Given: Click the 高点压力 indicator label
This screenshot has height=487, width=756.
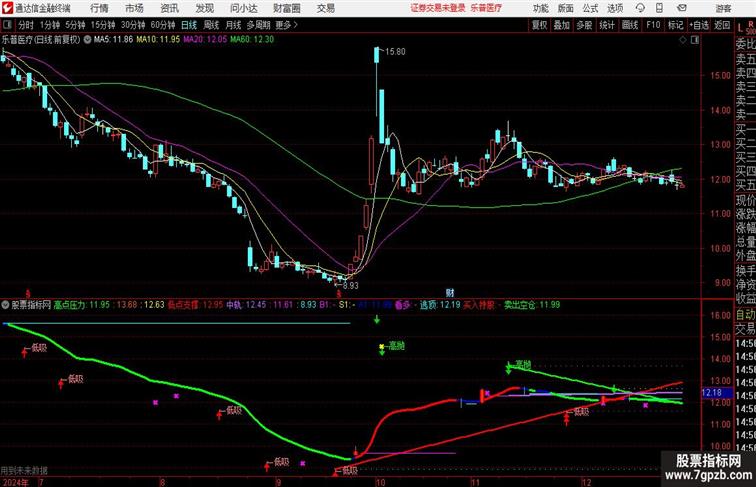Looking at the screenshot, I should pos(70,305).
